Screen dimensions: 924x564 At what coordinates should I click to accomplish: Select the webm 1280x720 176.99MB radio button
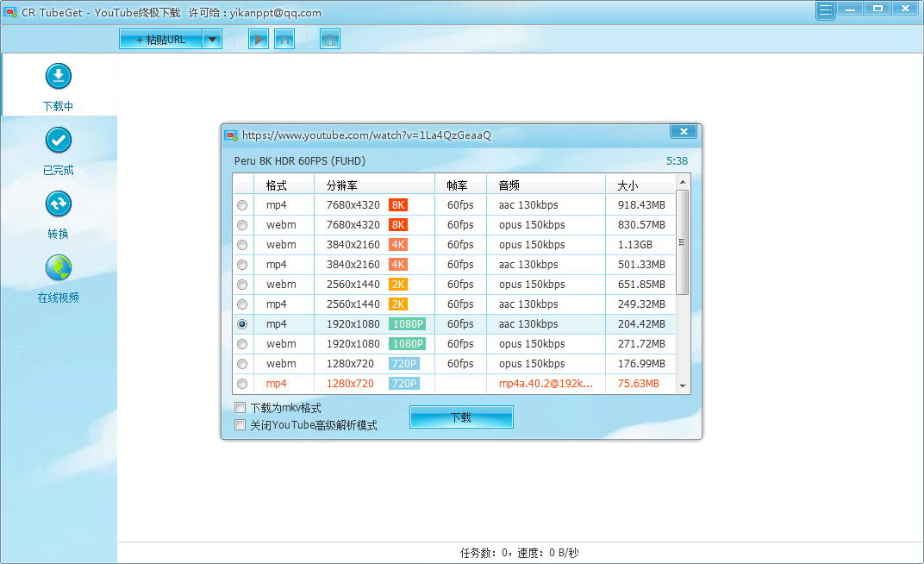[x=242, y=364]
